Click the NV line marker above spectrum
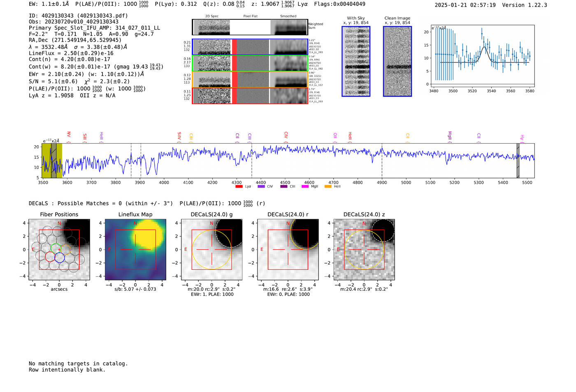This screenshot has height=392, width=576. tap(69, 136)
